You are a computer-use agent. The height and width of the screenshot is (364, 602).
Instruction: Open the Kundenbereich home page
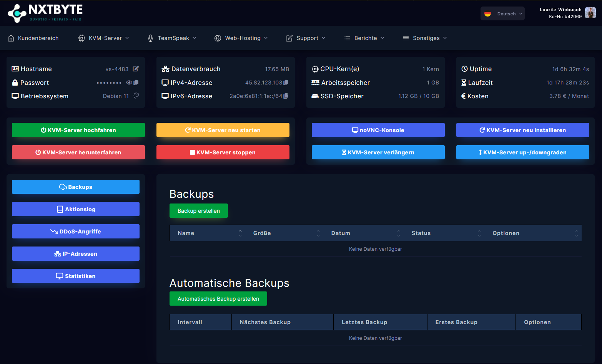pos(33,38)
